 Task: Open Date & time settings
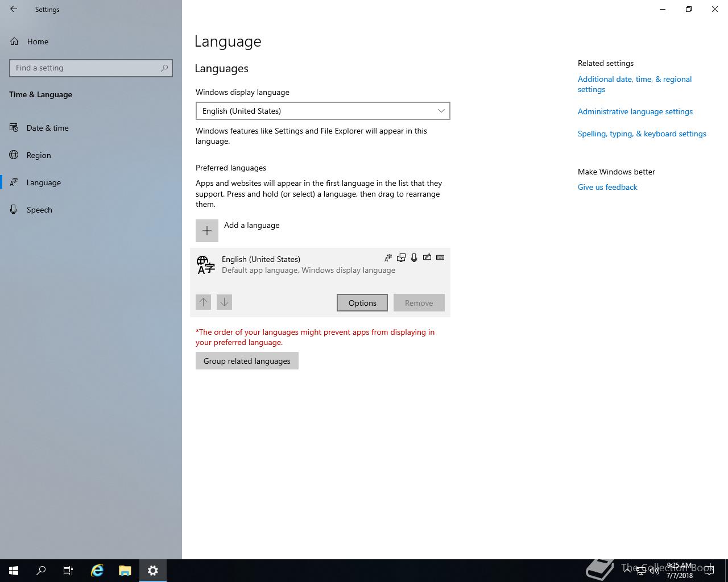pos(91,128)
